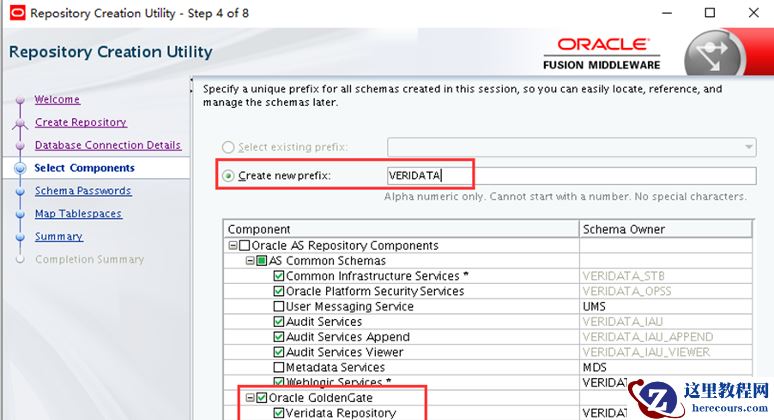Click the Oracle Fusion Middleware logo

pyautogui.click(x=602, y=54)
